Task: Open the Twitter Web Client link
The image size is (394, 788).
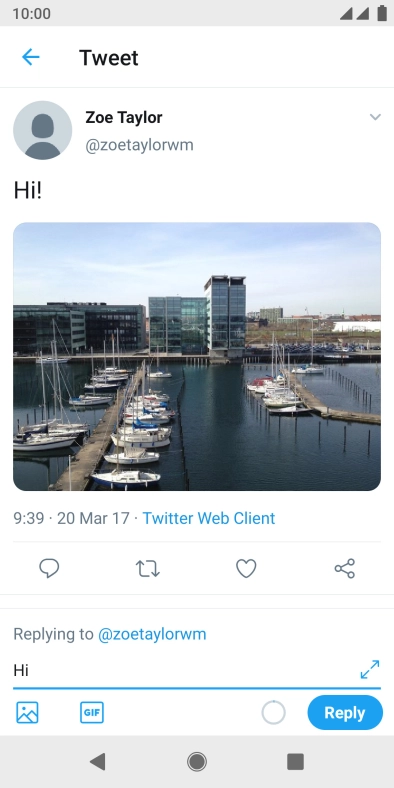Action: (209, 518)
